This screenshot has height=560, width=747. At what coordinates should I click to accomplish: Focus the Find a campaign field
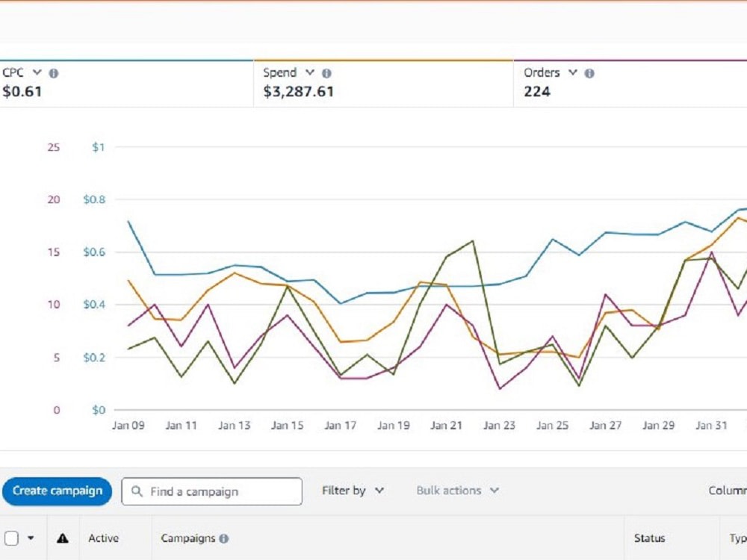pos(211,491)
